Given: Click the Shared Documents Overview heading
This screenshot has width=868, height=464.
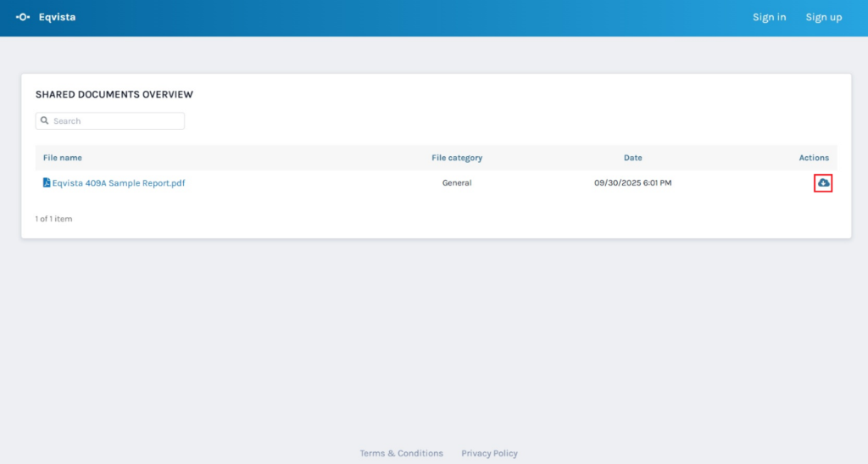Looking at the screenshot, I should click(x=114, y=94).
